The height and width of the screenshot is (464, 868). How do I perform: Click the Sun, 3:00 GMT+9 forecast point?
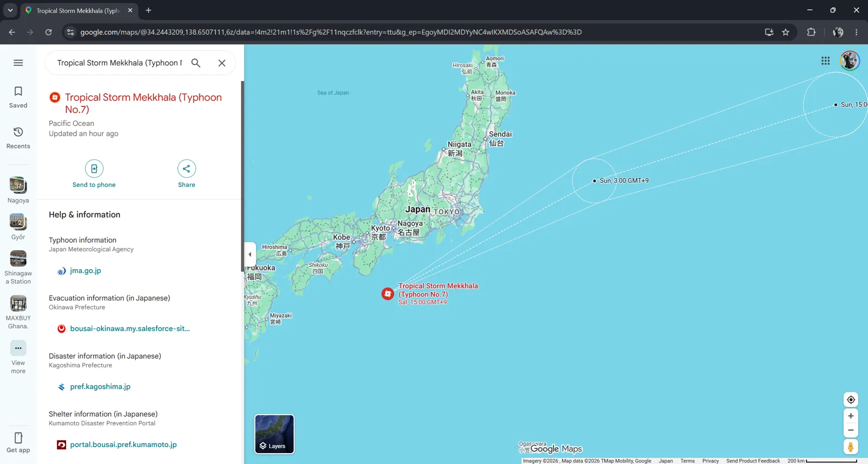click(x=594, y=181)
